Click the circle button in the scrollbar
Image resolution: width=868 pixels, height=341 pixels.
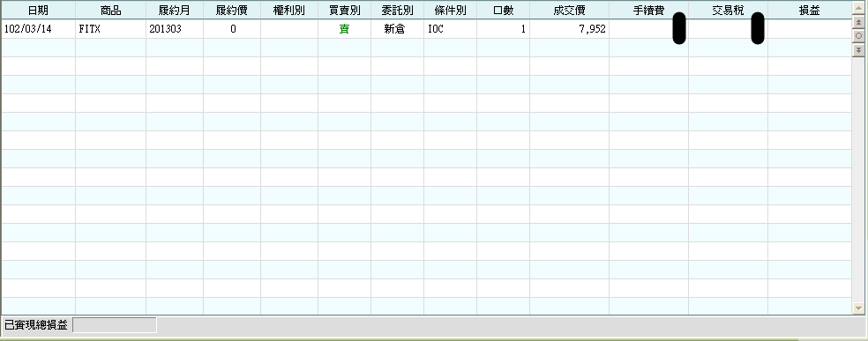pyautogui.click(x=858, y=36)
